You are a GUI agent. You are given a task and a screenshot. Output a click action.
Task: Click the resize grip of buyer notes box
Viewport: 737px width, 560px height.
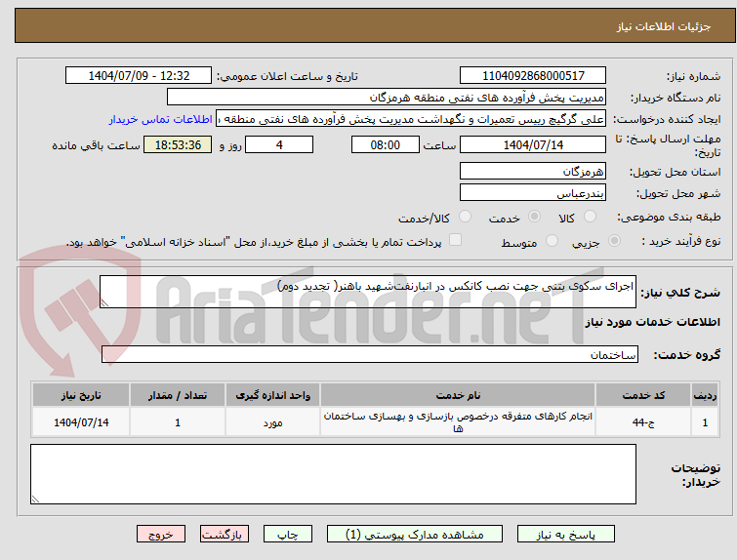(36, 499)
